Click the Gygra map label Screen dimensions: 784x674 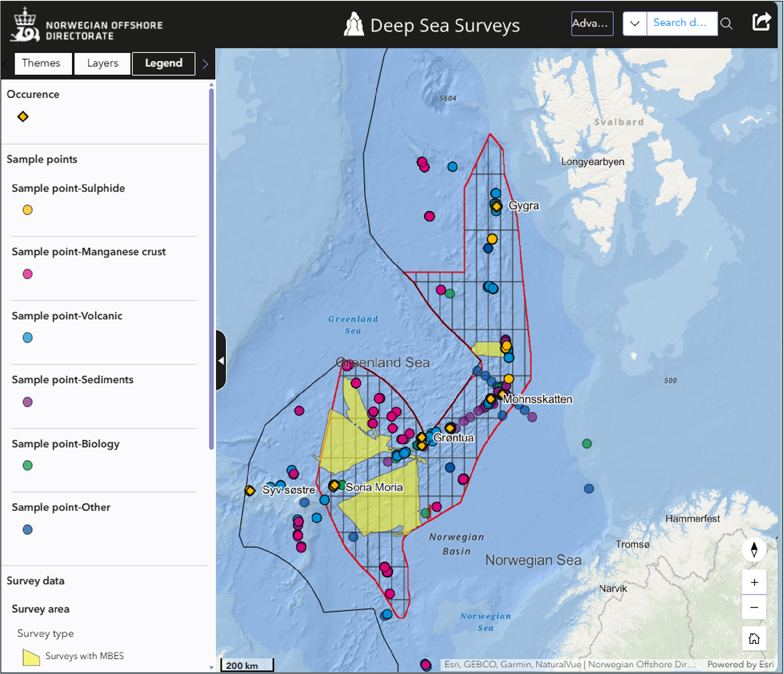[523, 206]
